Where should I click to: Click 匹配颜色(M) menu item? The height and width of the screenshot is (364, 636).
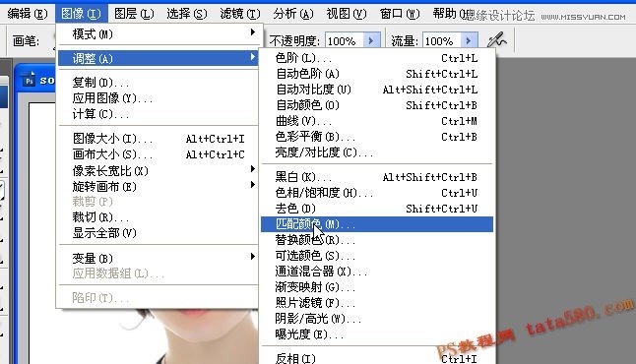pyautogui.click(x=377, y=224)
